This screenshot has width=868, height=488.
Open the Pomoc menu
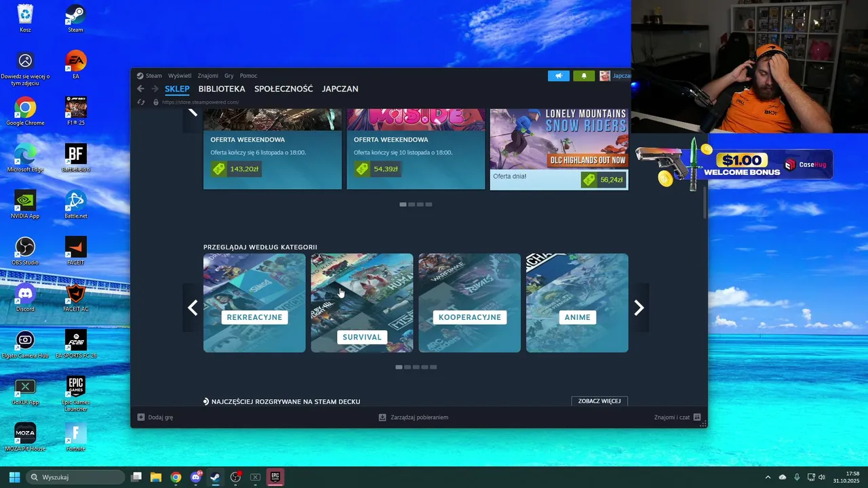pos(248,76)
